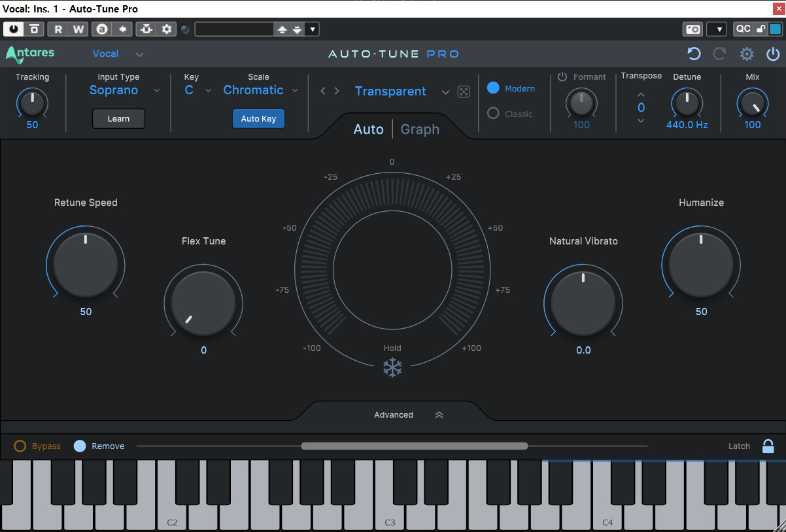Screen dimensions: 786x532
Task: Click the Natural Vibrato value 0.0
Action: pyautogui.click(x=583, y=350)
